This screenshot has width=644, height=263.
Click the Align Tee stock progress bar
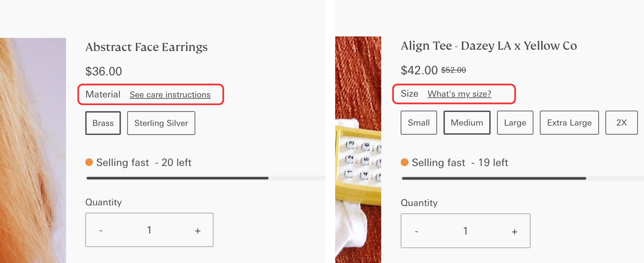point(522,178)
